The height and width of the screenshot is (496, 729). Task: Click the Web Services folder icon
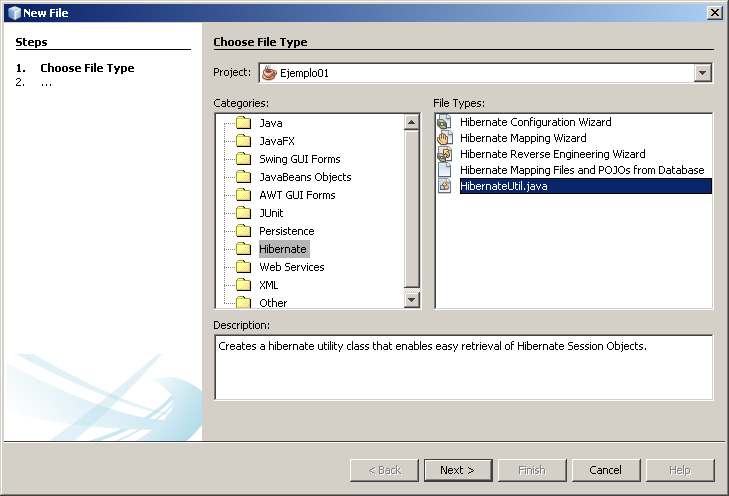pos(242,267)
